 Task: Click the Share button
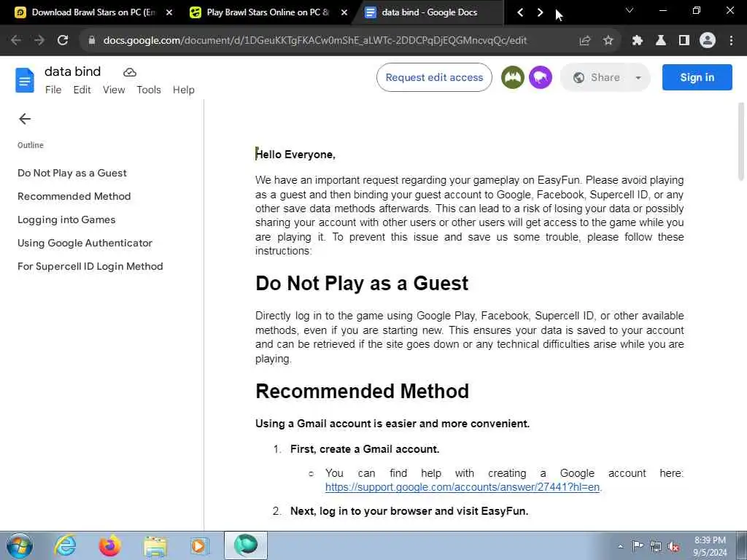(x=597, y=77)
